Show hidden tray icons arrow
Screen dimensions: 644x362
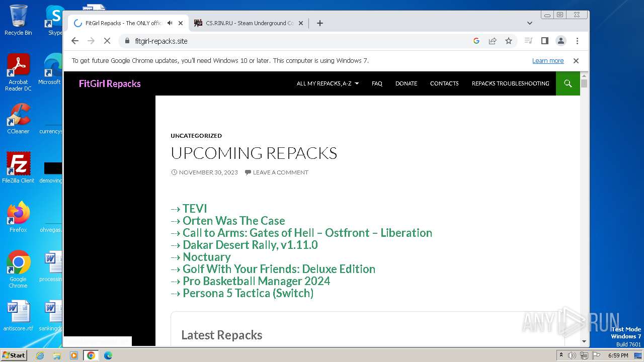point(561,355)
